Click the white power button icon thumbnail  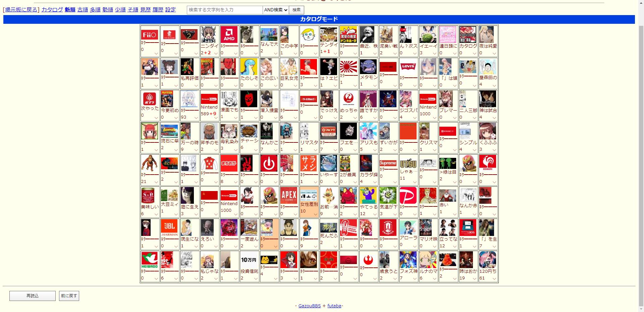click(269, 163)
